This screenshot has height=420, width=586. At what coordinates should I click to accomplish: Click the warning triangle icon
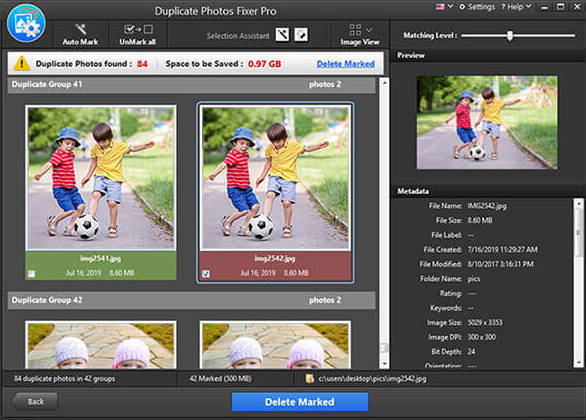pos(22,64)
